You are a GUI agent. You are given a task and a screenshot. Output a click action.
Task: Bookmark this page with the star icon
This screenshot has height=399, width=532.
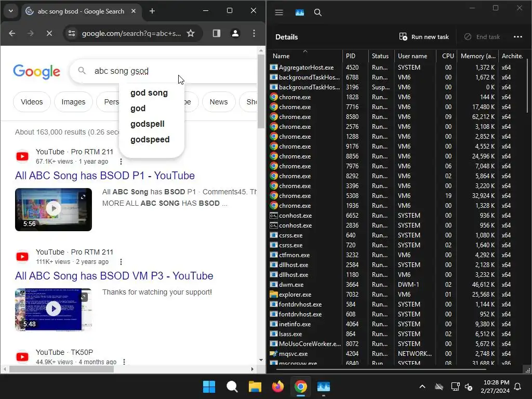click(191, 33)
